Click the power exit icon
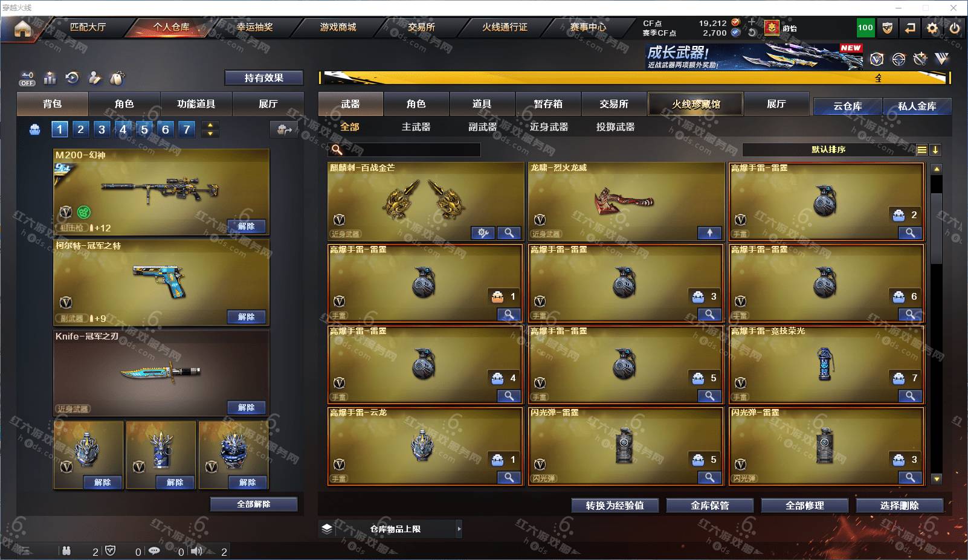The height and width of the screenshot is (560, 968). 955,28
